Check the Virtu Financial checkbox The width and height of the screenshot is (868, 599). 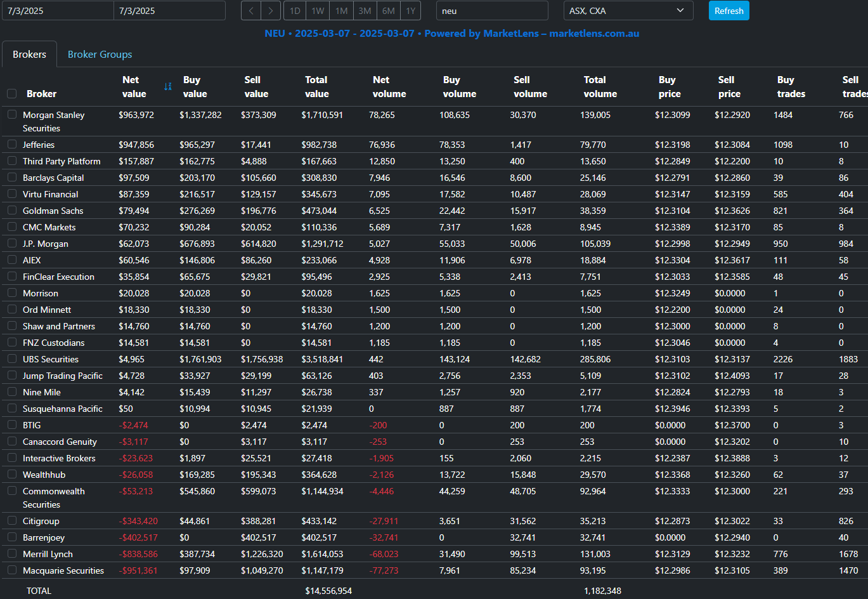(12, 194)
